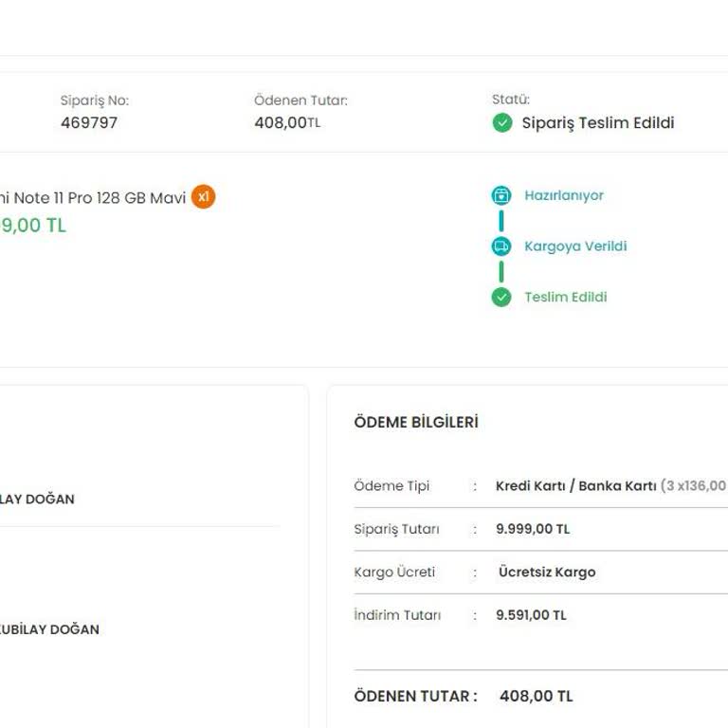
Task: Click the Ücretsiz Kargo value
Action: coord(547,572)
